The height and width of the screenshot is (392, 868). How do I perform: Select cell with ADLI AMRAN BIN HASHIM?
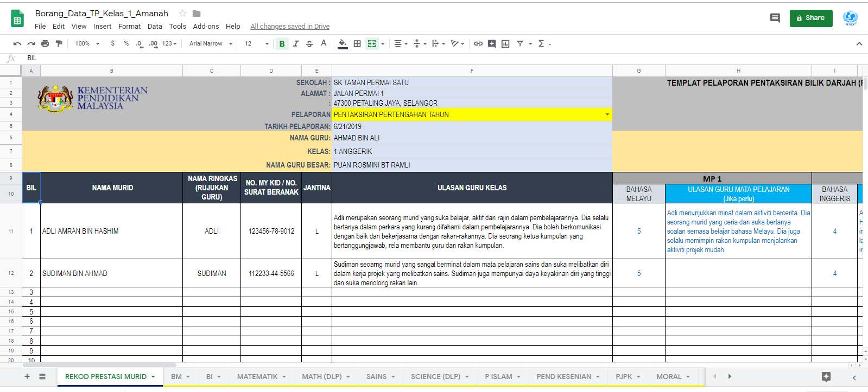pyautogui.click(x=111, y=231)
